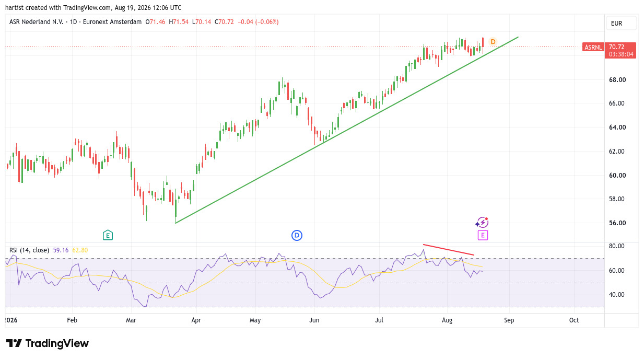Image resolution: width=644 pixels, height=359 pixels.
Task: Click the TradingView logo
Action: point(48,343)
